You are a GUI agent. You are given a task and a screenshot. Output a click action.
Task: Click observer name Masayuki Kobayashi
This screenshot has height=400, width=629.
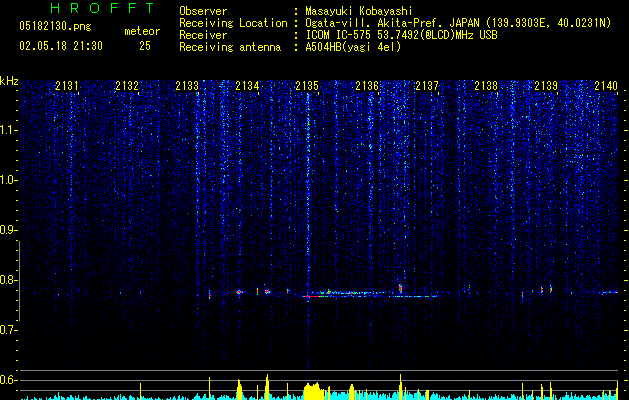click(359, 11)
